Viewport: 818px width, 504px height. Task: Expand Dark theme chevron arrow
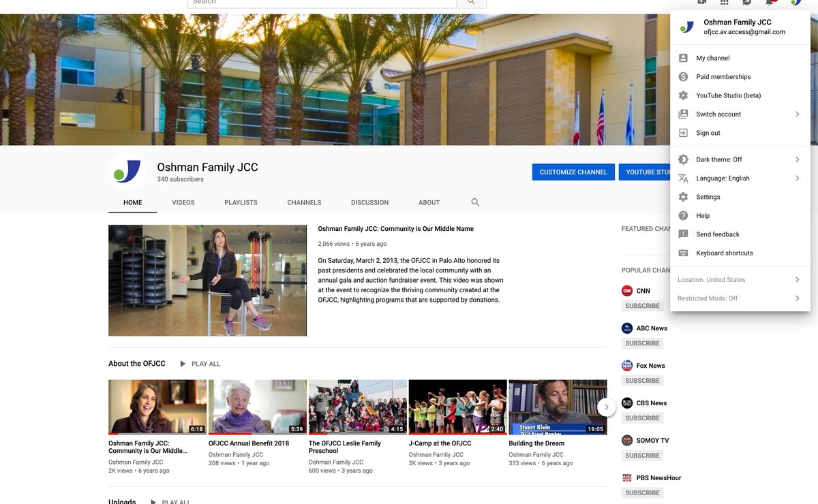click(798, 159)
